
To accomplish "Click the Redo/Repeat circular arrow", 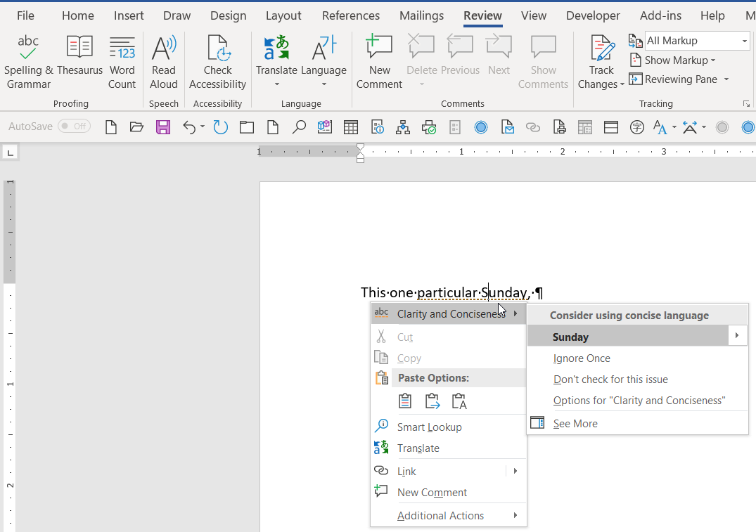I will [220, 127].
